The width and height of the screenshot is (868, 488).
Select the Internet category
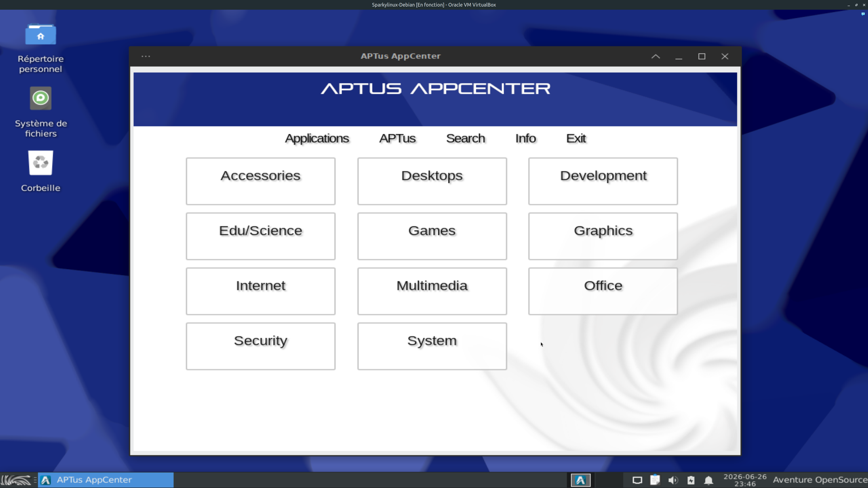pos(260,291)
